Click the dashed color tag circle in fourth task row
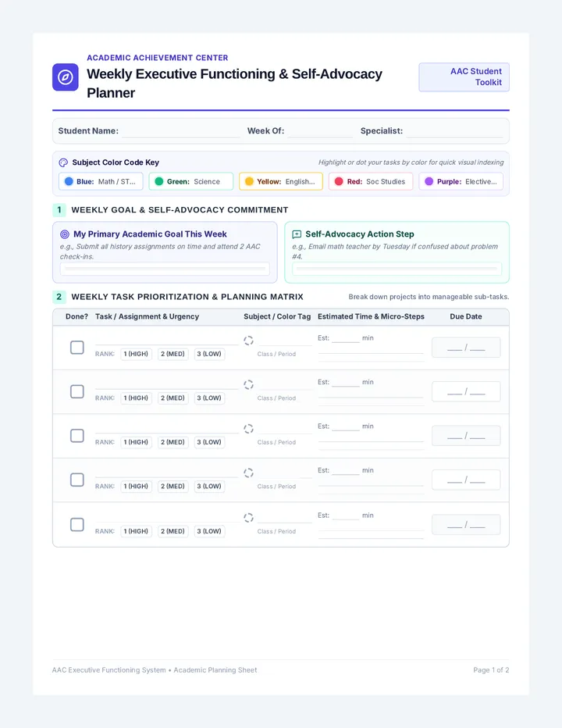Image resolution: width=562 pixels, height=728 pixels. (248, 473)
